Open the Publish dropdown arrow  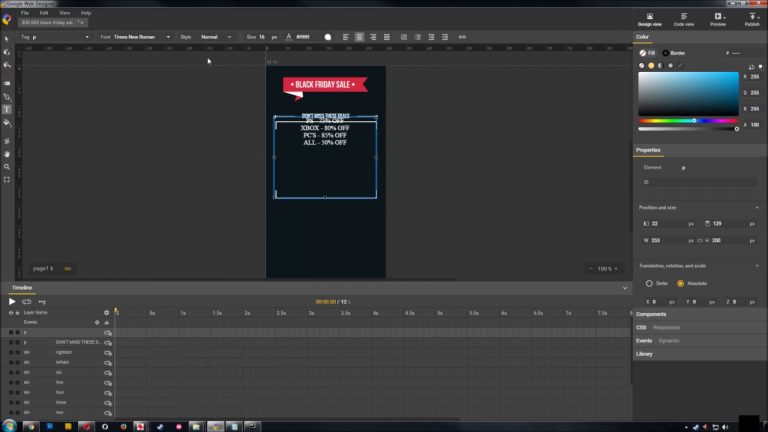tap(758, 17)
